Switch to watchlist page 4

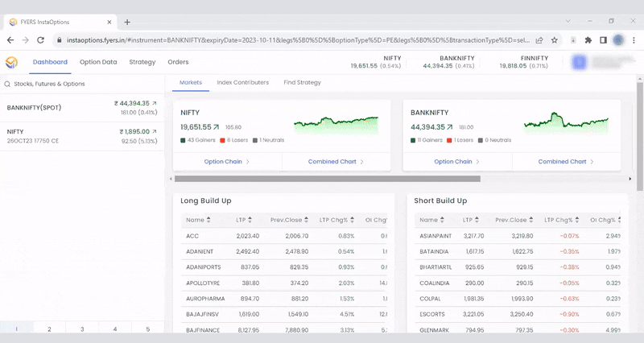click(x=115, y=329)
